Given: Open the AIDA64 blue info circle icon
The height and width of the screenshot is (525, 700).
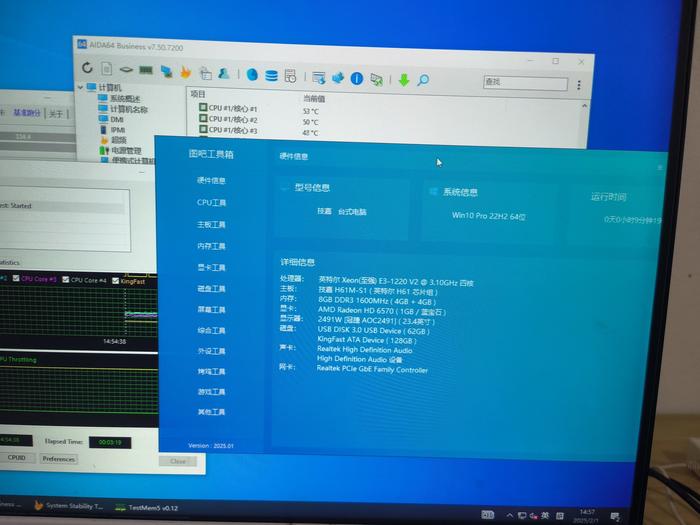Looking at the screenshot, I should 356,79.
